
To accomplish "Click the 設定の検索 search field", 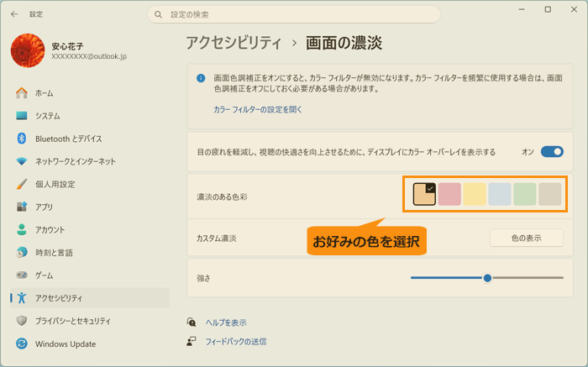I will pyautogui.click(x=294, y=14).
